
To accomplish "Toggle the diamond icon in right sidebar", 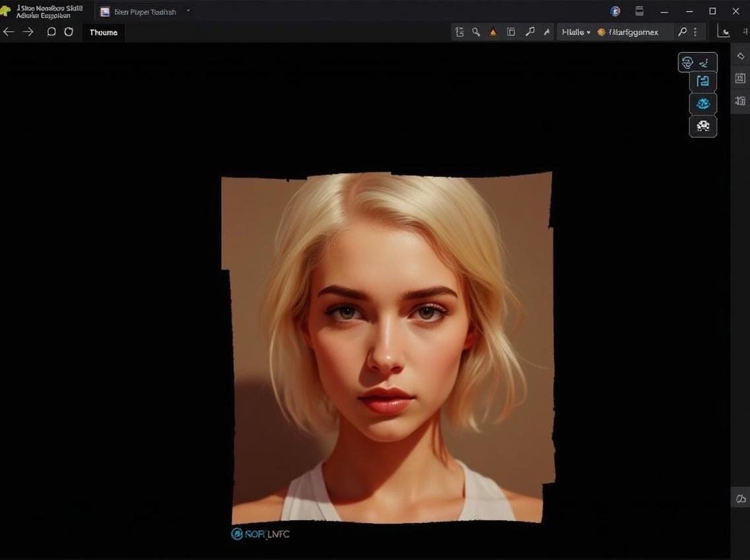I will [740, 56].
